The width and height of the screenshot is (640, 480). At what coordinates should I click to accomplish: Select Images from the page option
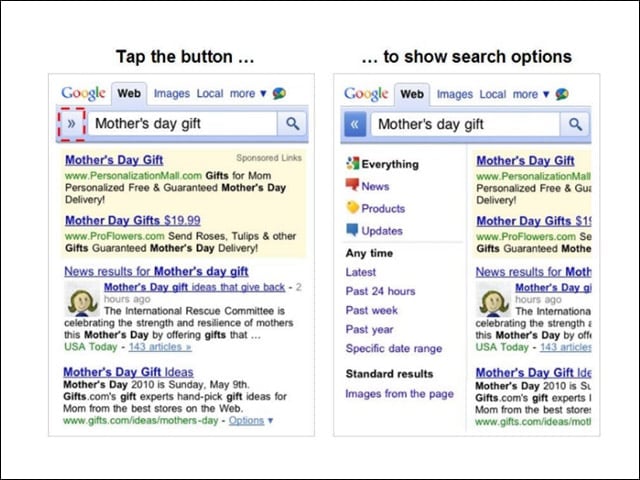(400, 394)
